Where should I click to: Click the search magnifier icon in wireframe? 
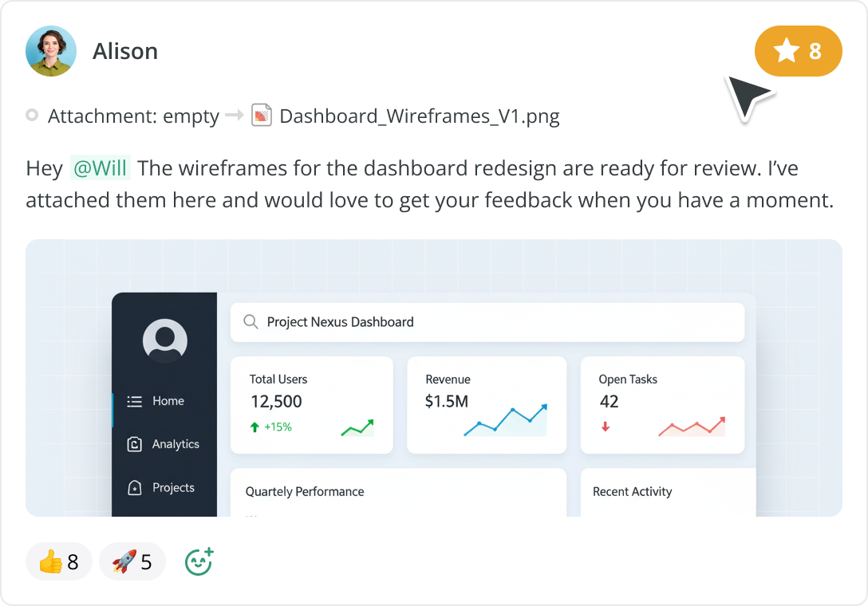coord(251,322)
